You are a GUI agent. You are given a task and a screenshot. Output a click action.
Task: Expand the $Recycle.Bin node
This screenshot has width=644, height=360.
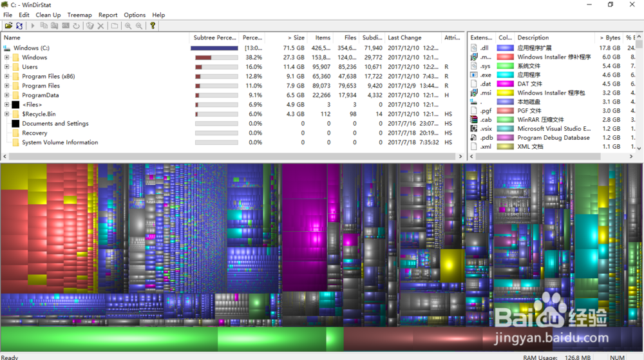[x=6, y=114]
